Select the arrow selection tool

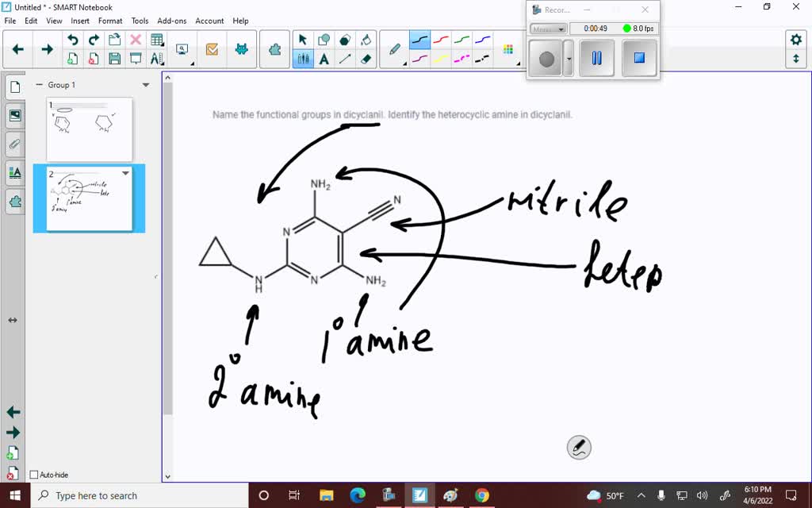tap(303, 38)
